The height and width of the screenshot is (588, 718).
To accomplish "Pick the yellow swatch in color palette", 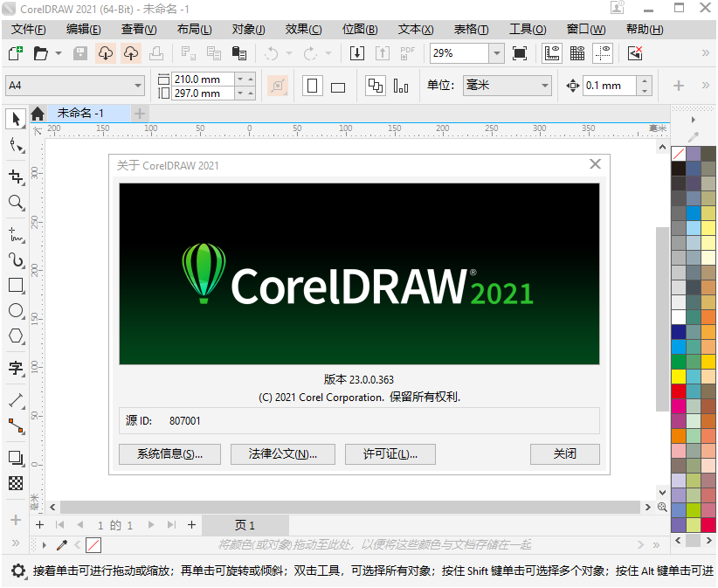I will coord(679,377).
